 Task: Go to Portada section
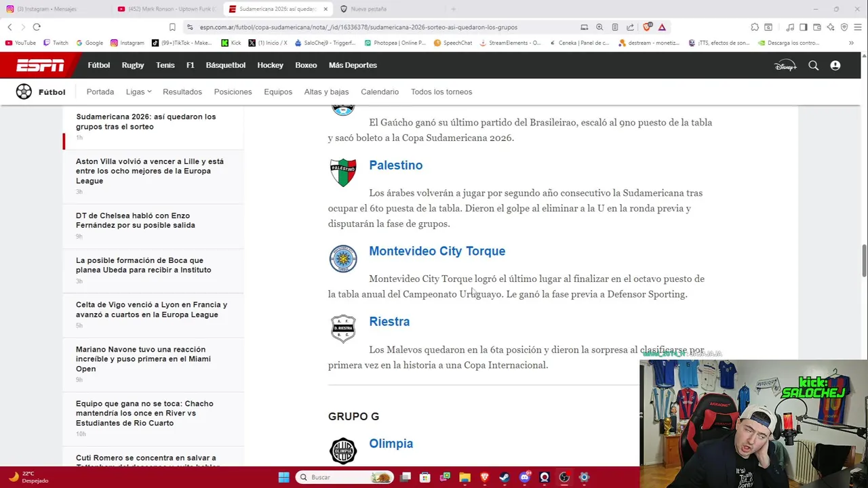pos(100,91)
